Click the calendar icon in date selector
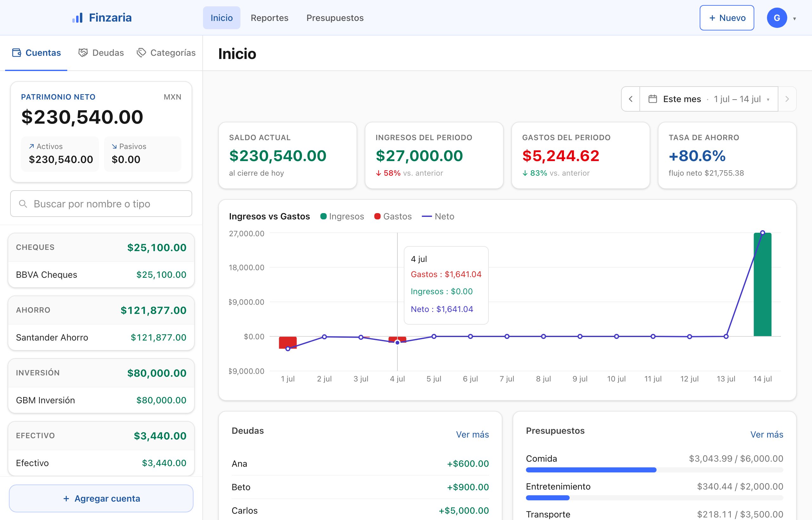The height and width of the screenshot is (520, 812). point(652,99)
